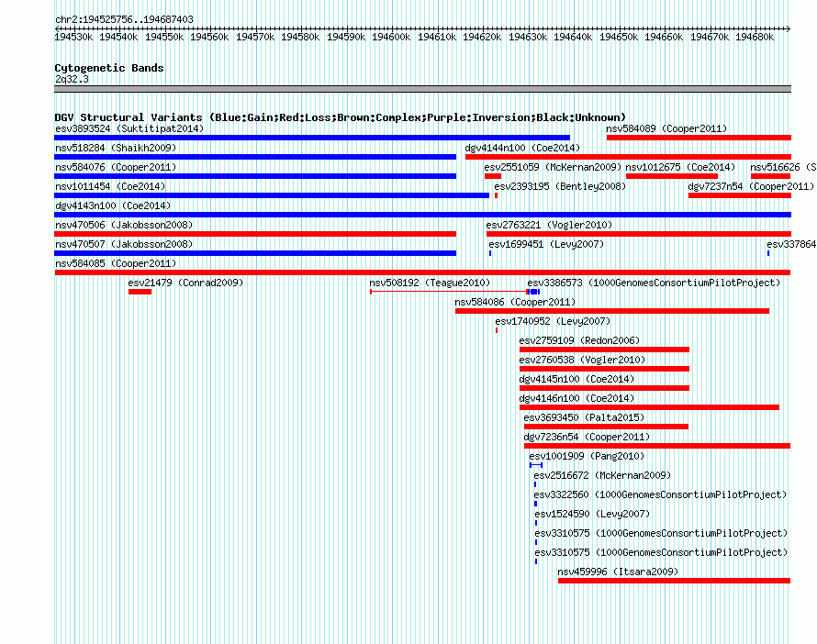Click nsv470507 (Jakobsson2008) label
Screen dimensions: 817x644
click(124, 244)
